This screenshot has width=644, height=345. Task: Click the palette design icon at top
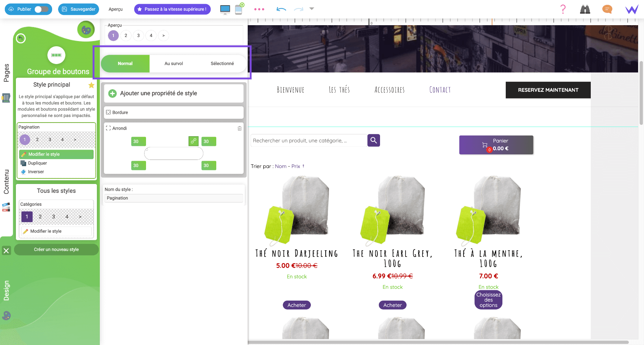point(86,30)
